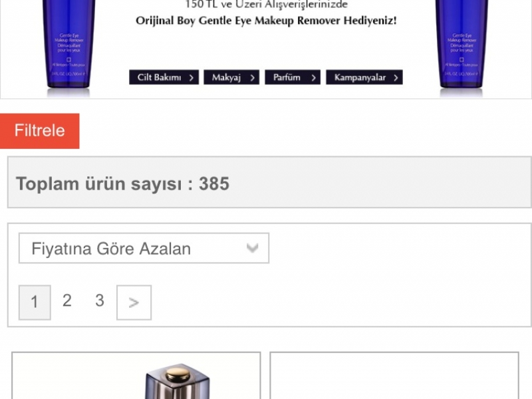Click the chevron on Parfüm button
This screenshot has height=399, width=532.
coord(313,78)
